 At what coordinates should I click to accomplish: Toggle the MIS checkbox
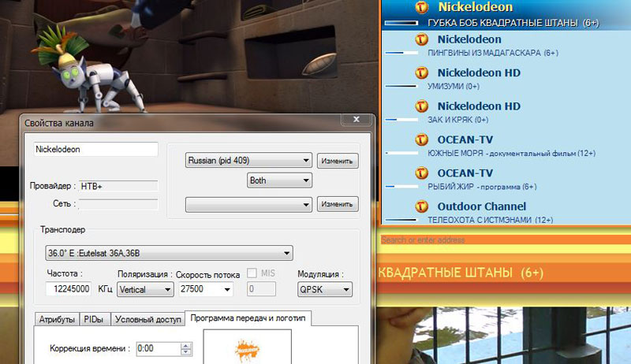252,273
